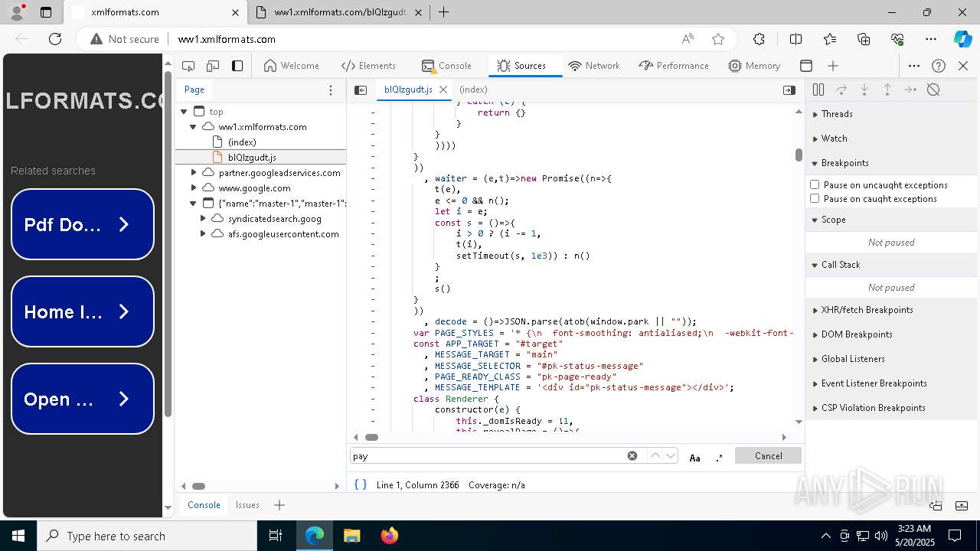Open the Welcome tab in DevTools
Viewport: 980px width, 551px height.
click(291, 66)
